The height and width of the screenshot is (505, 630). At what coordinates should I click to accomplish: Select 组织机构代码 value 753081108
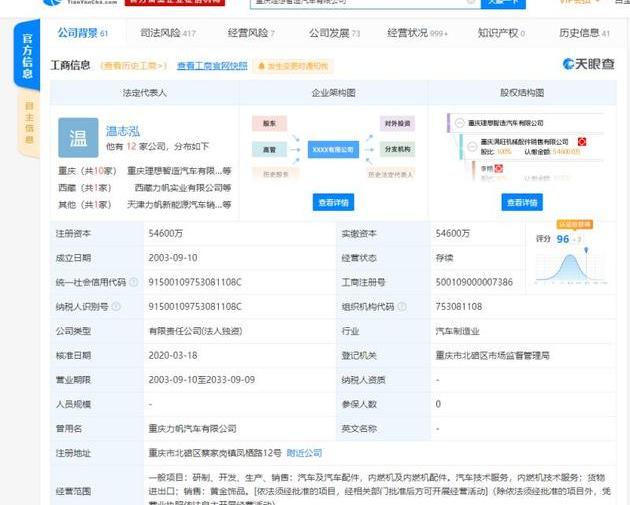458,307
